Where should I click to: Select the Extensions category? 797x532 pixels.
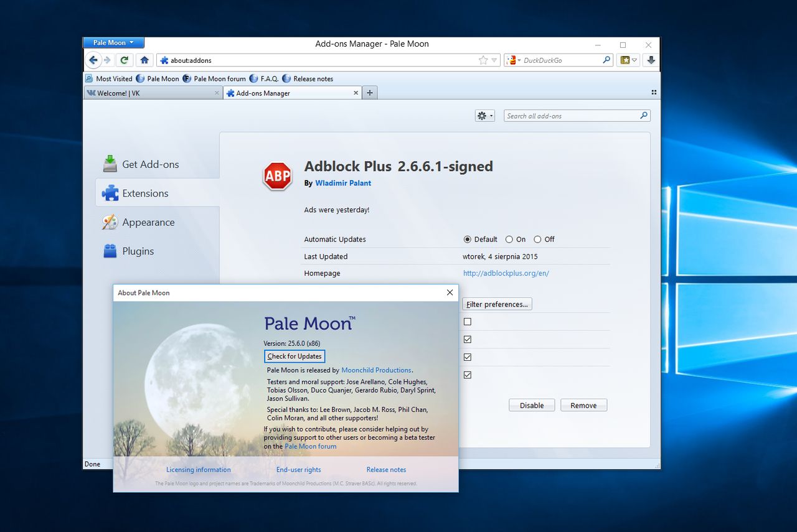[158, 193]
